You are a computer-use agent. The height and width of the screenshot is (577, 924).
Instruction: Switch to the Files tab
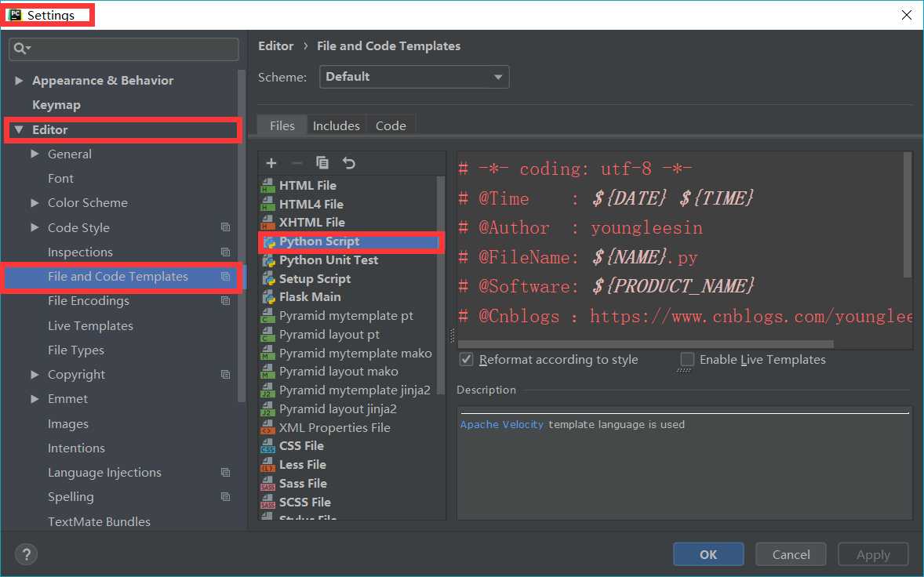[282, 125]
